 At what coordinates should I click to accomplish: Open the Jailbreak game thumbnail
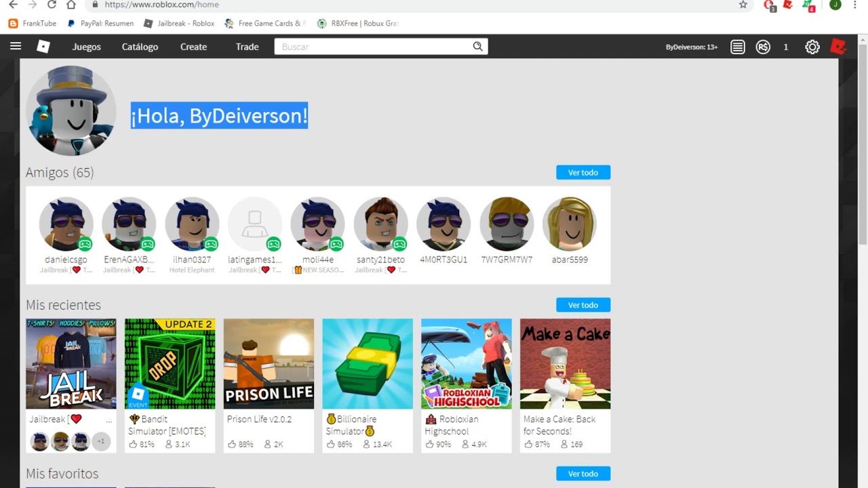coord(71,364)
